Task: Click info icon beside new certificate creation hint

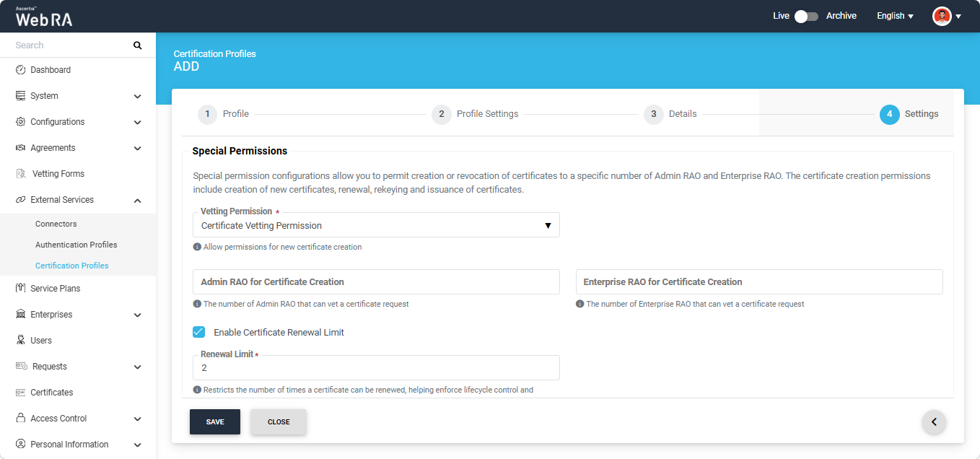Action: (x=197, y=247)
